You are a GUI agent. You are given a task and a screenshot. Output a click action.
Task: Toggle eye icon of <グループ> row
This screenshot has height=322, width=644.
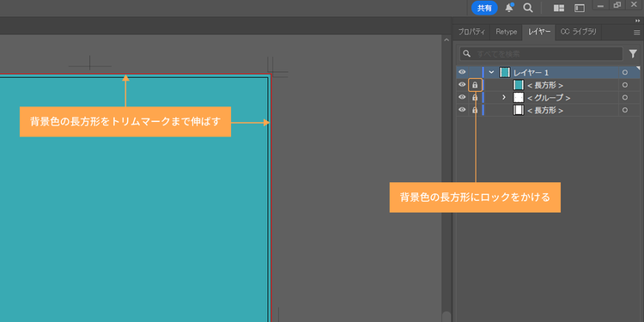pyautogui.click(x=462, y=97)
